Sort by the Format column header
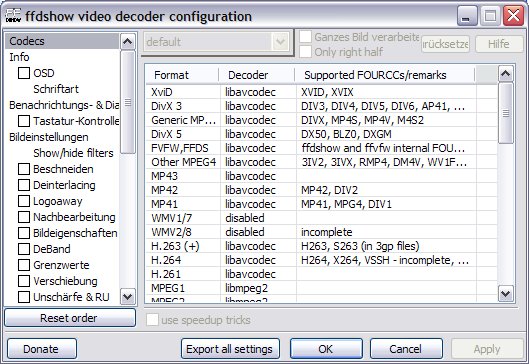 tap(182, 75)
